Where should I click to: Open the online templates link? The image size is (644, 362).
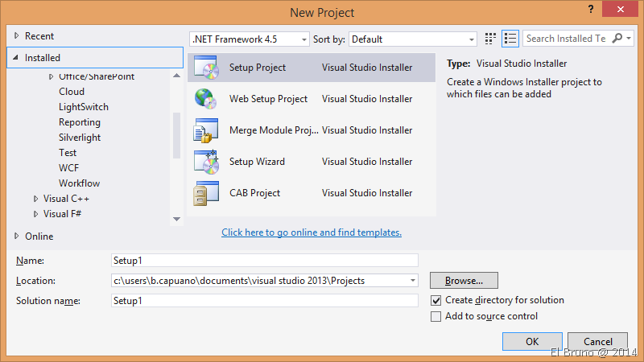[312, 232]
